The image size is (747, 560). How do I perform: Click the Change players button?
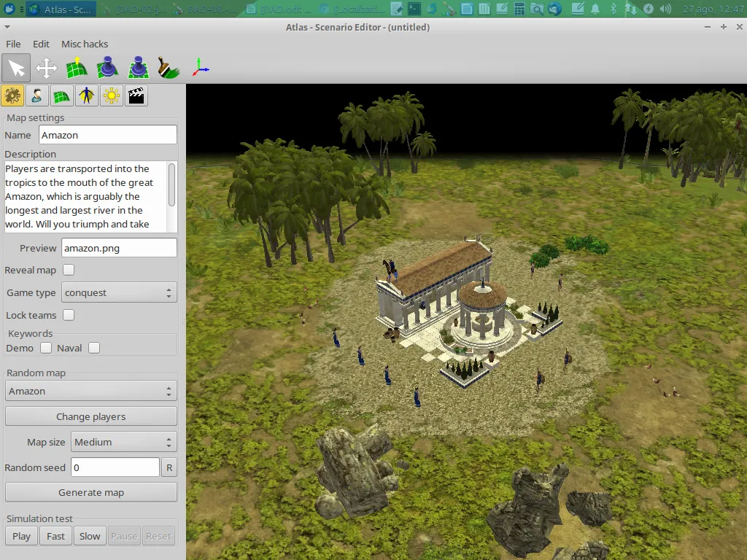coord(91,416)
